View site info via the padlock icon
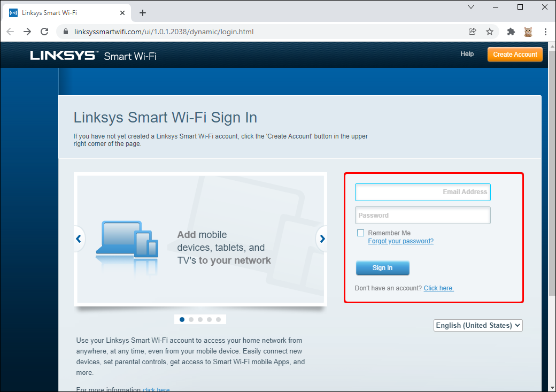Screen dimensions: 556x392 66,32
